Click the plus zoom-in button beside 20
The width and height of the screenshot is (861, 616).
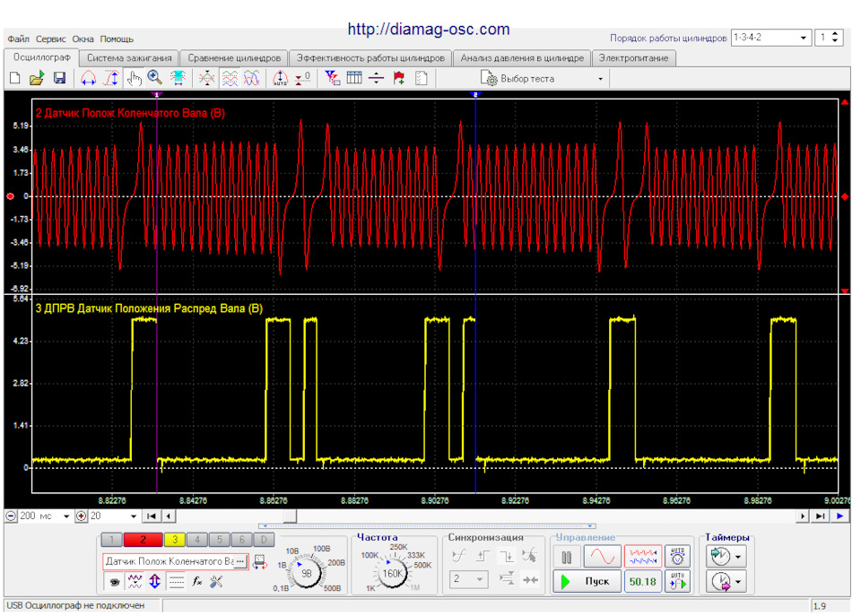pos(82,516)
